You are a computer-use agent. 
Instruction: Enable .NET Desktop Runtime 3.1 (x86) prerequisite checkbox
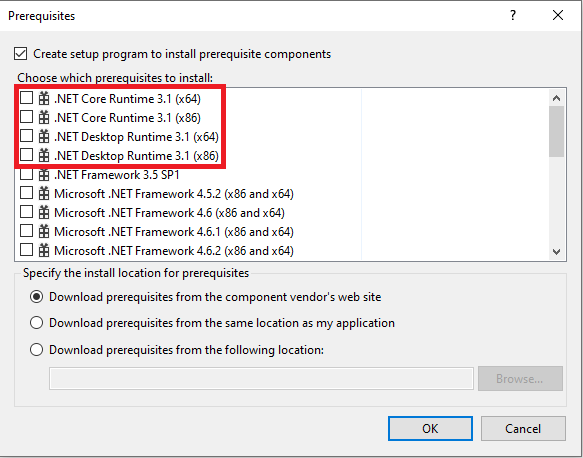pyautogui.click(x=26, y=155)
